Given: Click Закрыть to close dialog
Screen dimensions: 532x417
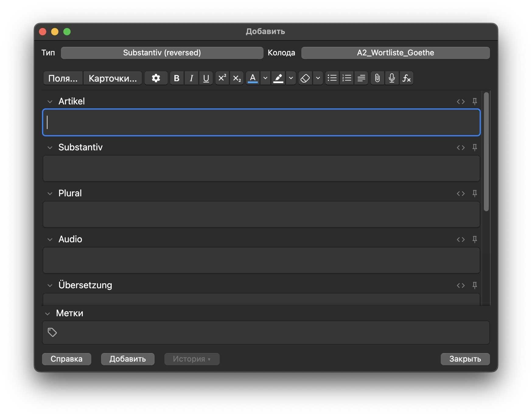Looking at the screenshot, I should tap(465, 359).
